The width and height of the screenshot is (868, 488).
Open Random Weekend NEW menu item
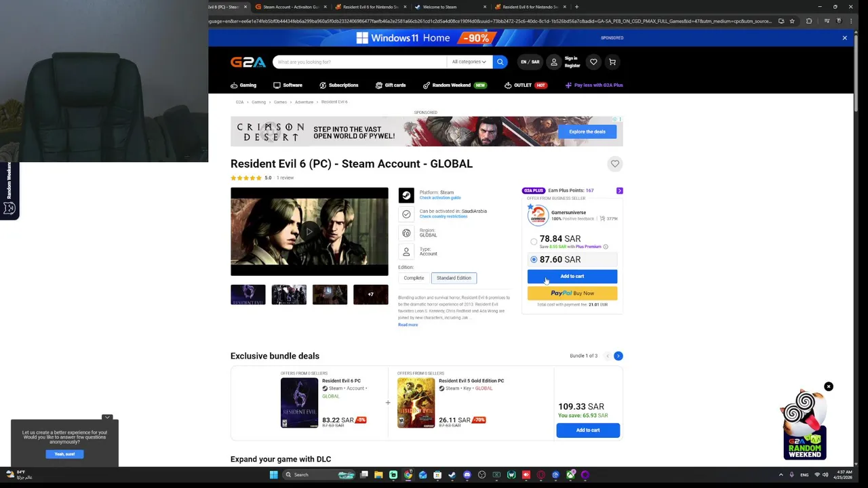(454, 85)
